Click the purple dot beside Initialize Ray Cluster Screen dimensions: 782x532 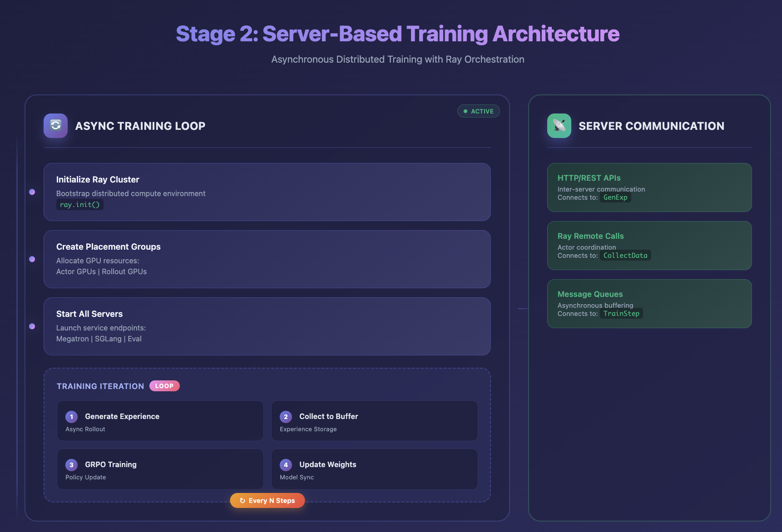coord(32,192)
